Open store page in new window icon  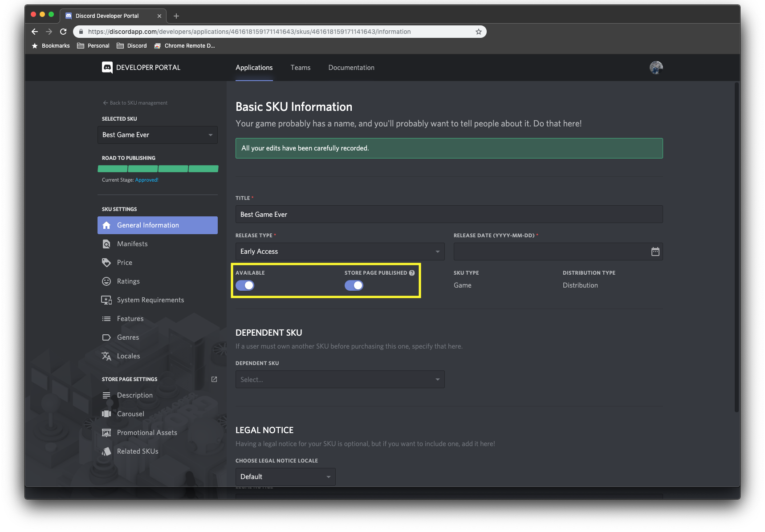pyautogui.click(x=214, y=379)
